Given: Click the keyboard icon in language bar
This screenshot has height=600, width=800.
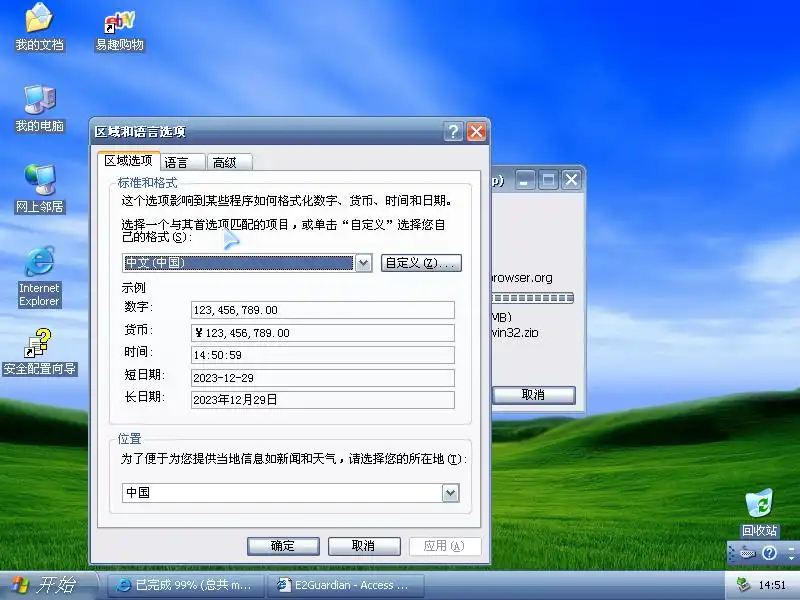Looking at the screenshot, I should point(747,553).
